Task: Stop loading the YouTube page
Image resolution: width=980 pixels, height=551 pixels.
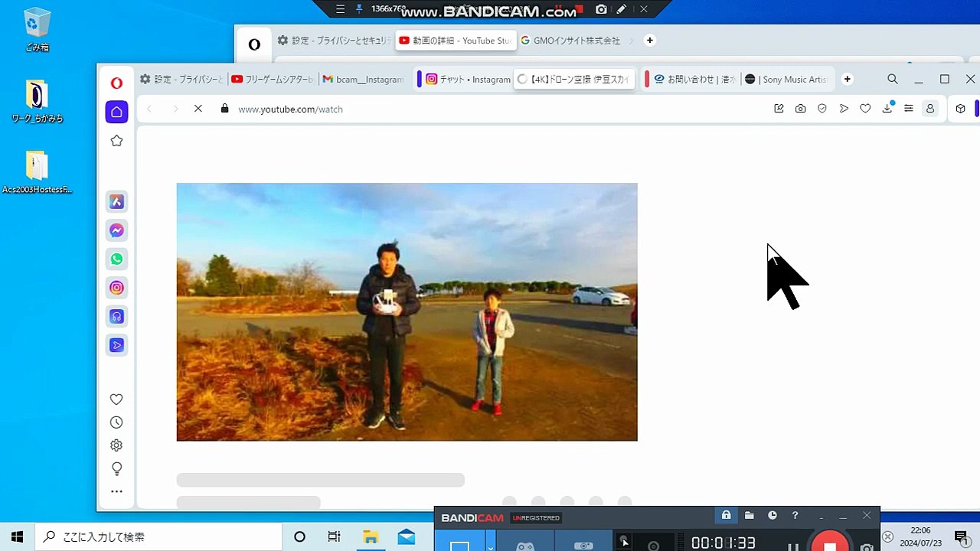Action: [x=198, y=109]
